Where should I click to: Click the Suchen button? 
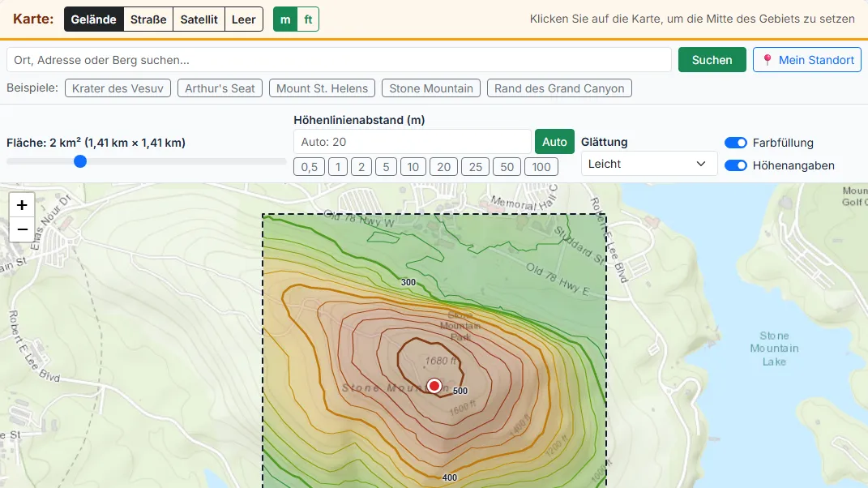pos(712,60)
